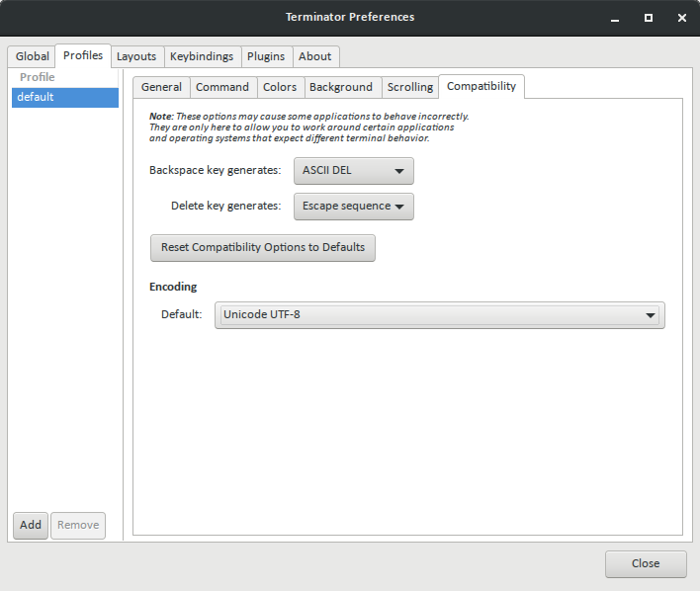
Task: Click the 'Backspace key generates:' label
Action: [215, 171]
